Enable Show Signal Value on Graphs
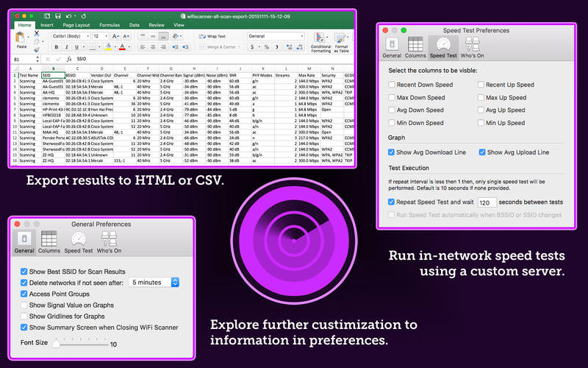Viewport: 588px width, 368px height. pyautogui.click(x=24, y=305)
